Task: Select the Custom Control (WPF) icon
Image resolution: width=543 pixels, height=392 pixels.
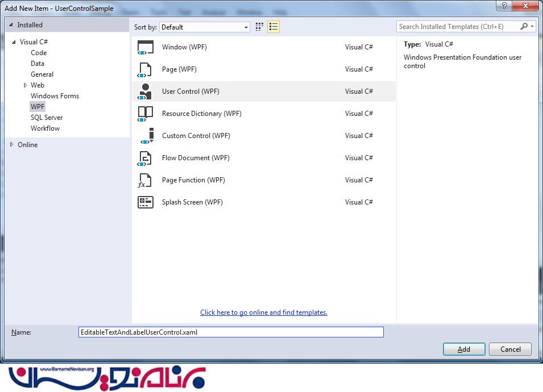Action: [x=146, y=136]
